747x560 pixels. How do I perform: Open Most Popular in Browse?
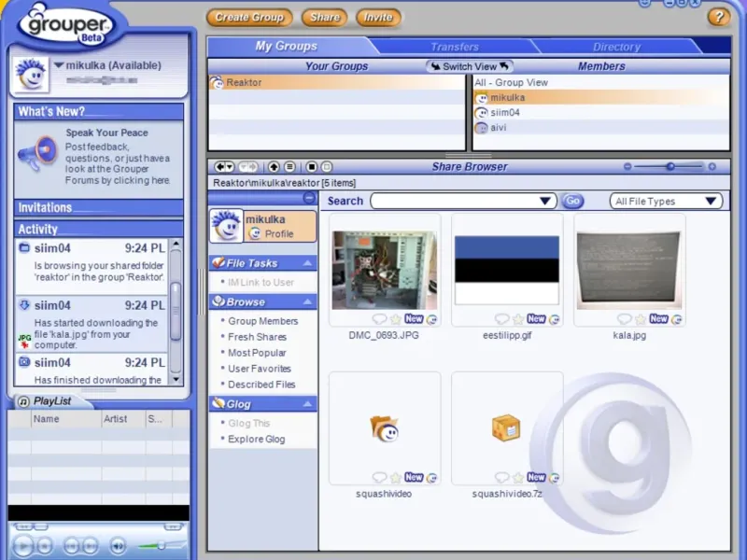coord(257,353)
